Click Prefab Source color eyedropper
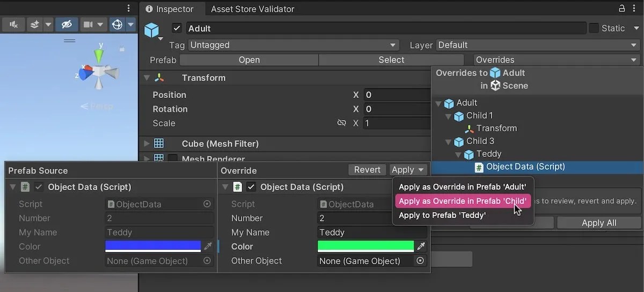The width and height of the screenshot is (644, 292). 208,246
